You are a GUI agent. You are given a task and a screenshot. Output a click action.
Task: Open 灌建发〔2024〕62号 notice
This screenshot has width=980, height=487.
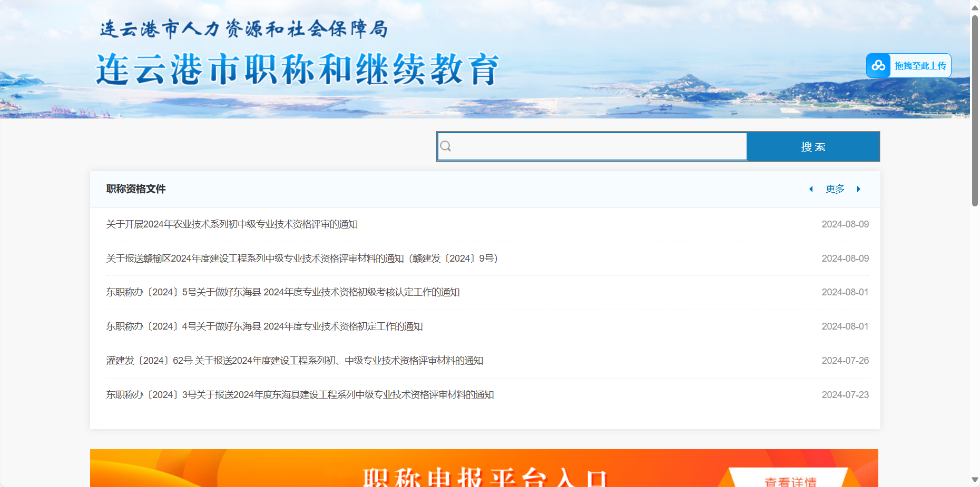coord(295,361)
